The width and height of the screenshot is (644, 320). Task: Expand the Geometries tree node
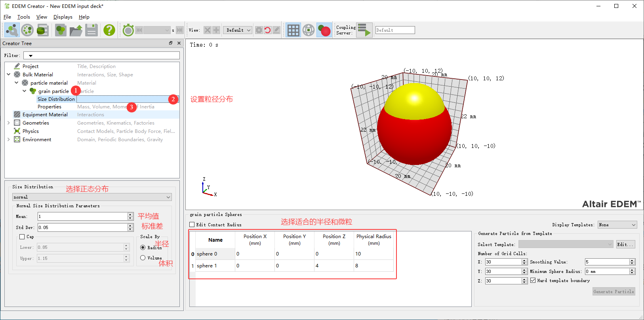(9, 123)
